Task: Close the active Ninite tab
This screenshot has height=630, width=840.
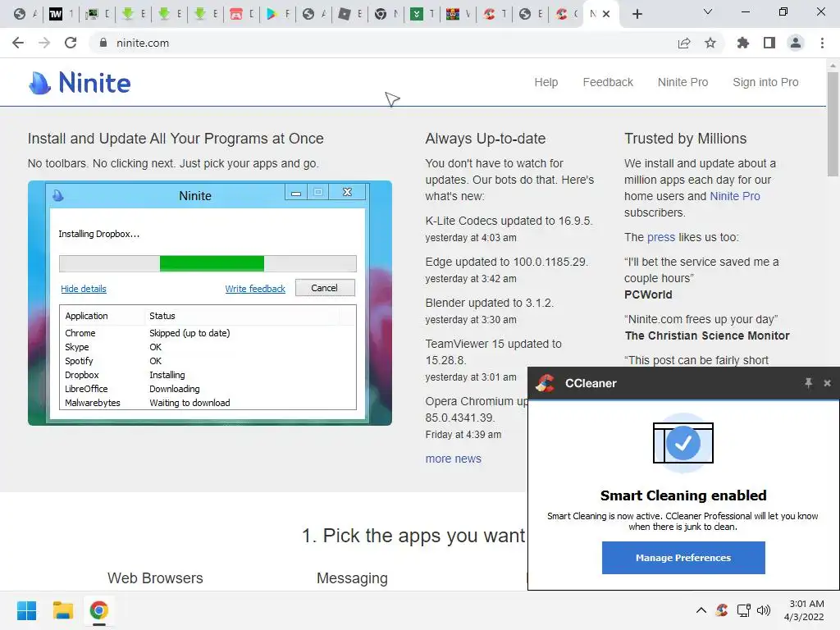Action: click(606, 14)
